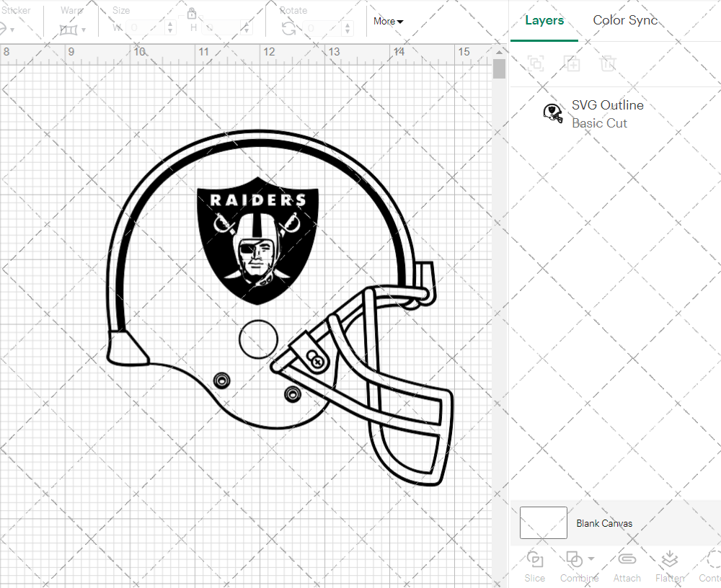Click the vertical scrollbar thumb
Image resolution: width=721 pixels, height=588 pixels.
500,69
